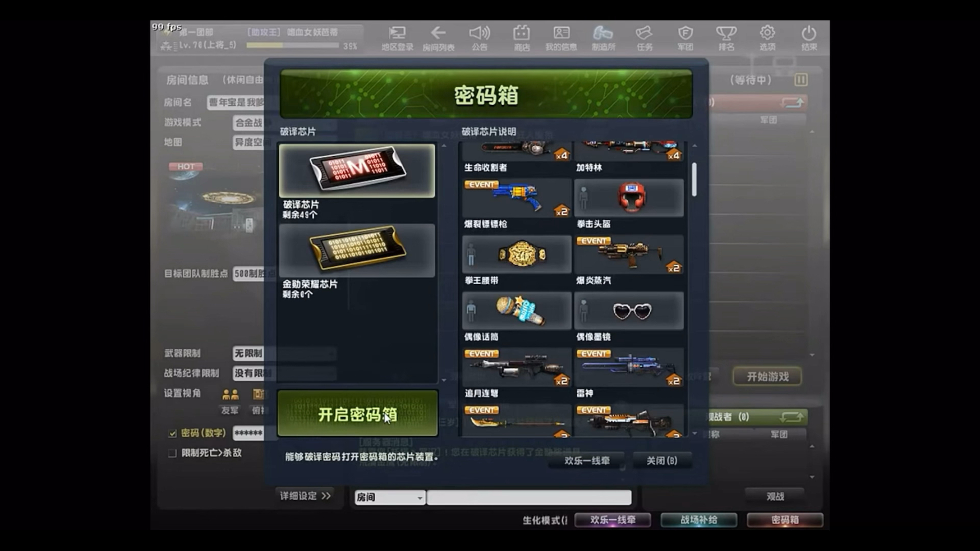
Task: Click the 观战 spectate button
Action: pos(775,496)
